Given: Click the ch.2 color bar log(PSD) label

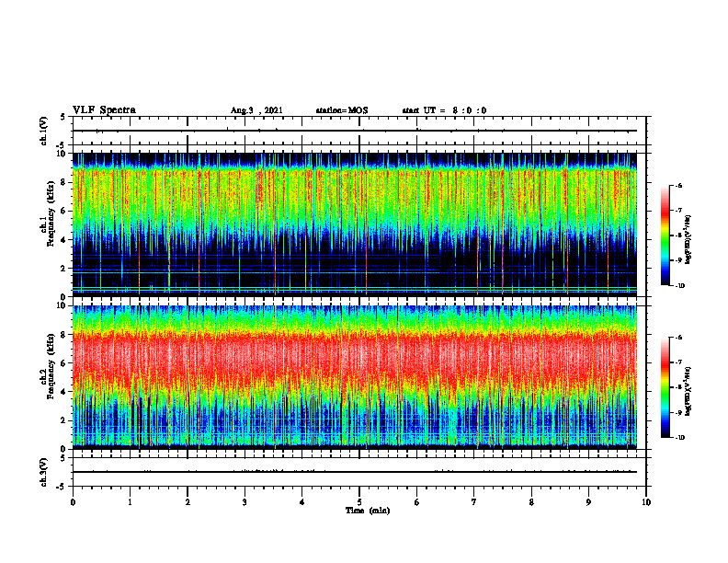Looking at the screenshot, I should click(688, 392).
